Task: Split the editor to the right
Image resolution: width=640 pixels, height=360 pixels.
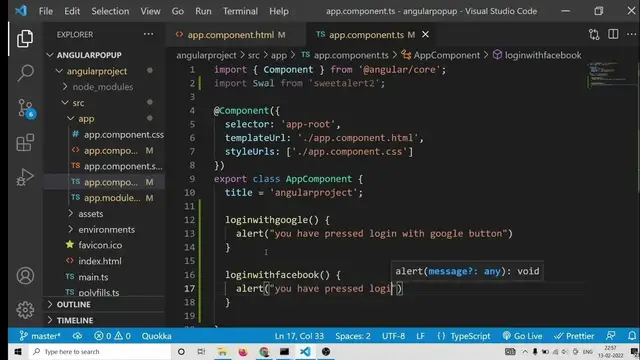Action: (613, 34)
